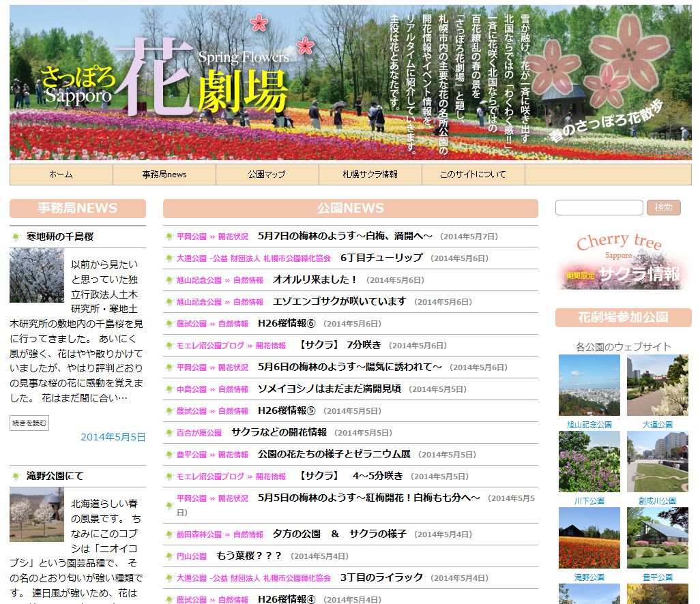Viewport: 700px width, 604px height.
Task: Click the search text input field
Action: (x=599, y=208)
